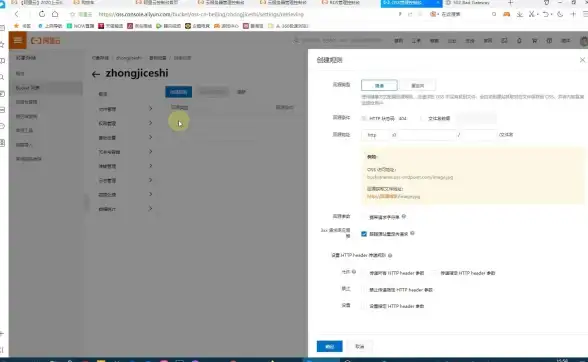Click the help circle icon in console header
The height and width of the screenshot is (362, 588).
[x=549, y=41]
